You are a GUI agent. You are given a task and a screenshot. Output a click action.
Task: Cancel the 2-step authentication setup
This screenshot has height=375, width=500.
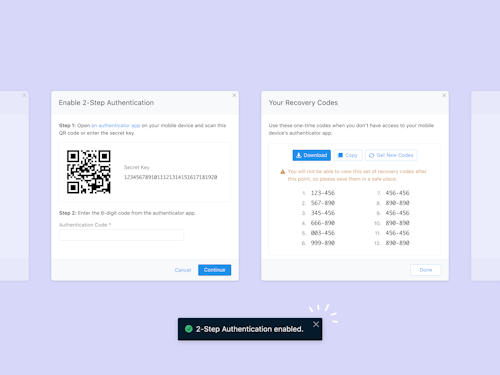pyautogui.click(x=183, y=270)
